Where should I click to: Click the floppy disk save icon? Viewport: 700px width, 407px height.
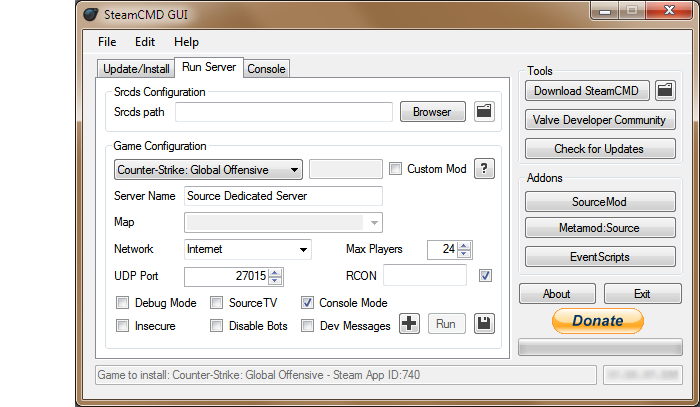[484, 324]
